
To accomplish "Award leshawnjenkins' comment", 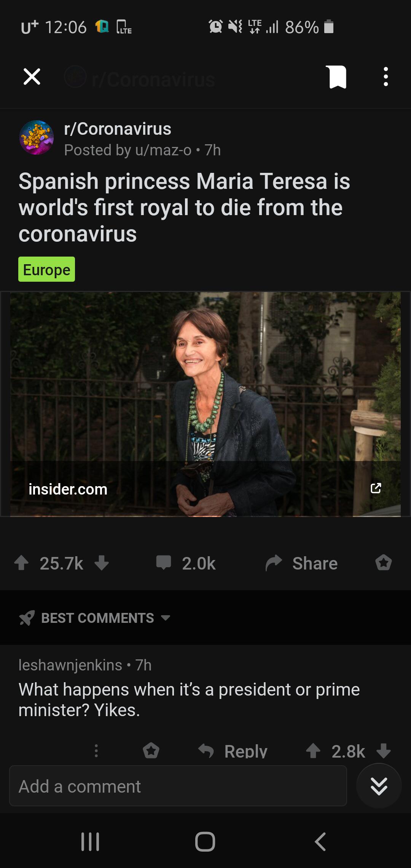I will (151, 751).
